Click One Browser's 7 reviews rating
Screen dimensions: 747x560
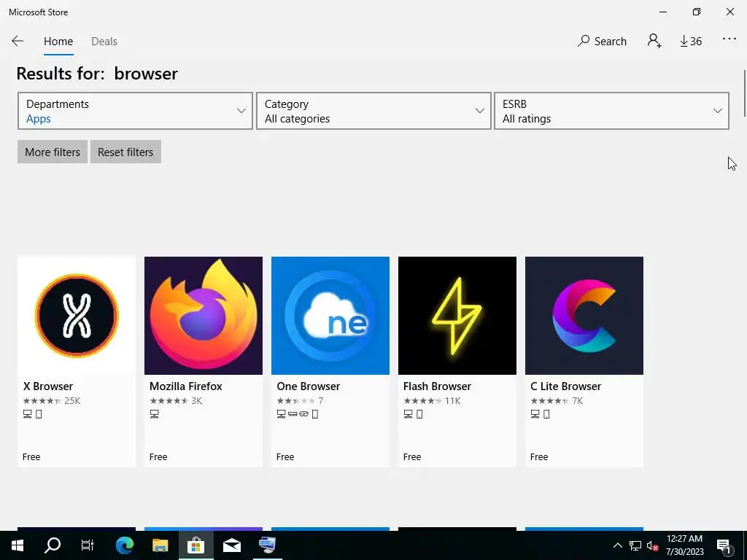pos(300,401)
